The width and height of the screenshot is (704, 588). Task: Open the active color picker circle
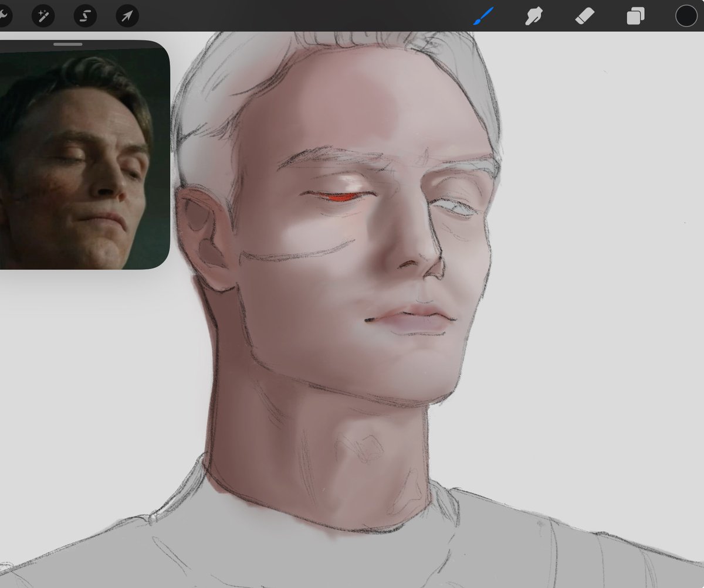(686, 16)
